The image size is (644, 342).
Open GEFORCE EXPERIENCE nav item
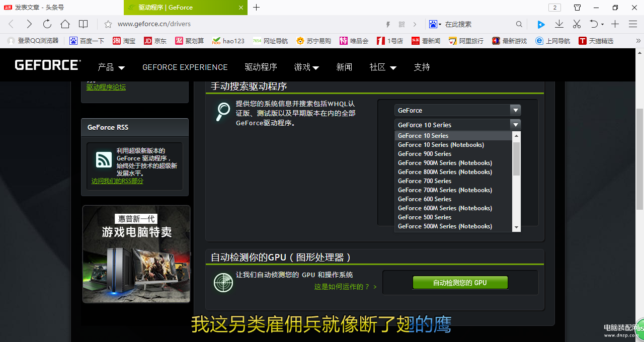(x=185, y=67)
